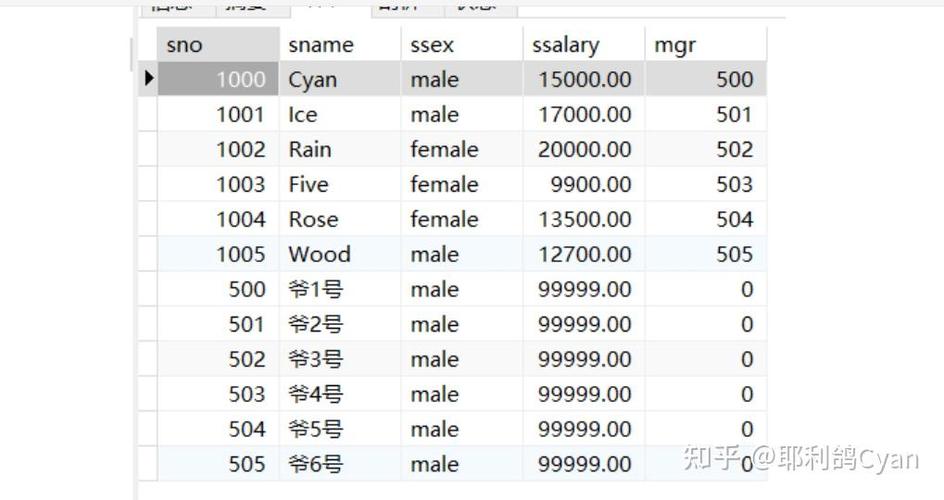The image size is (944, 500).
Task: Click the ssex column header
Action: click(462, 45)
